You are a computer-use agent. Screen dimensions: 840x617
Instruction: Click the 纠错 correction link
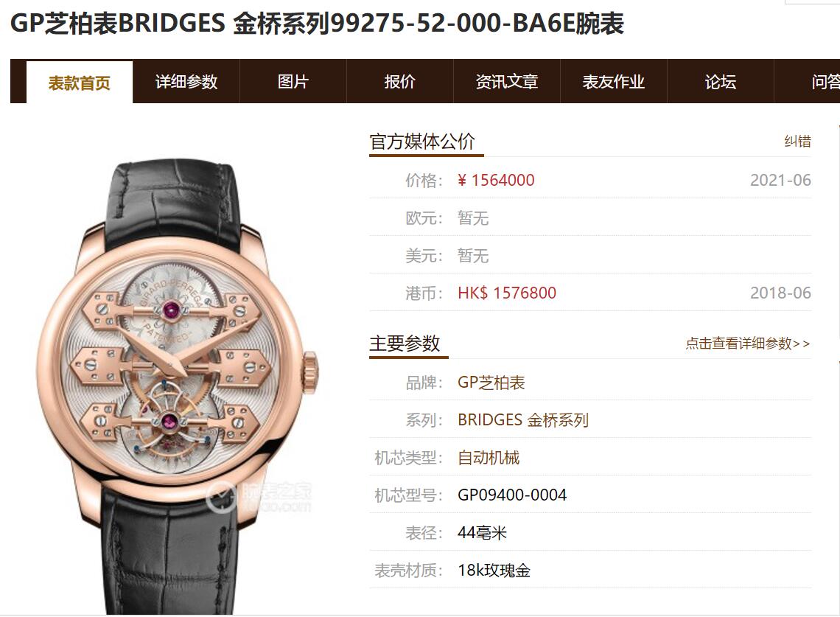798,142
